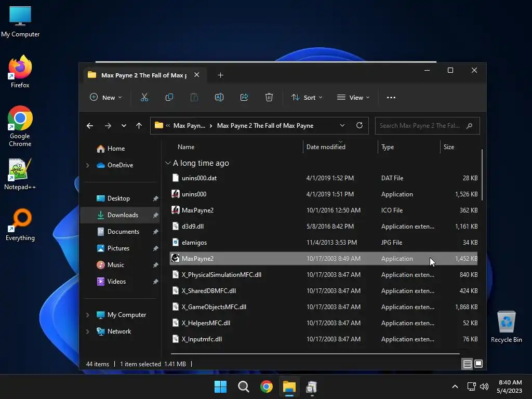Select the MaxPayne2 application file icon
532x399 pixels.
coord(175,258)
